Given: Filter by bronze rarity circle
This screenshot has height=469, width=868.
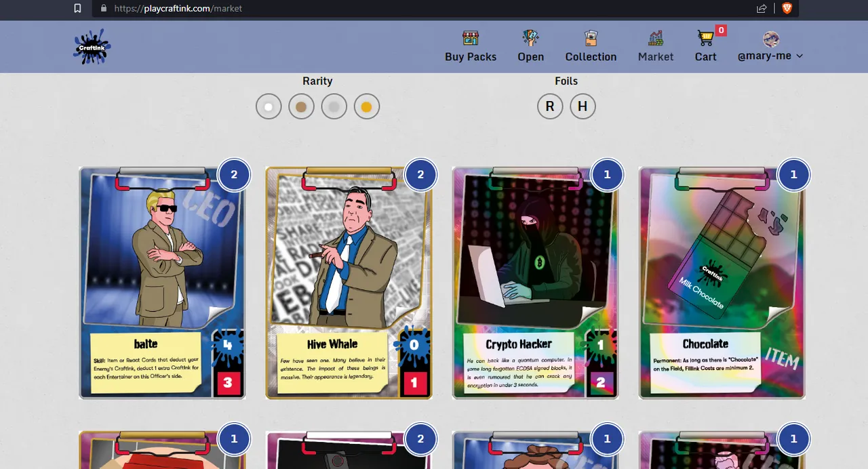Looking at the screenshot, I should [x=301, y=106].
